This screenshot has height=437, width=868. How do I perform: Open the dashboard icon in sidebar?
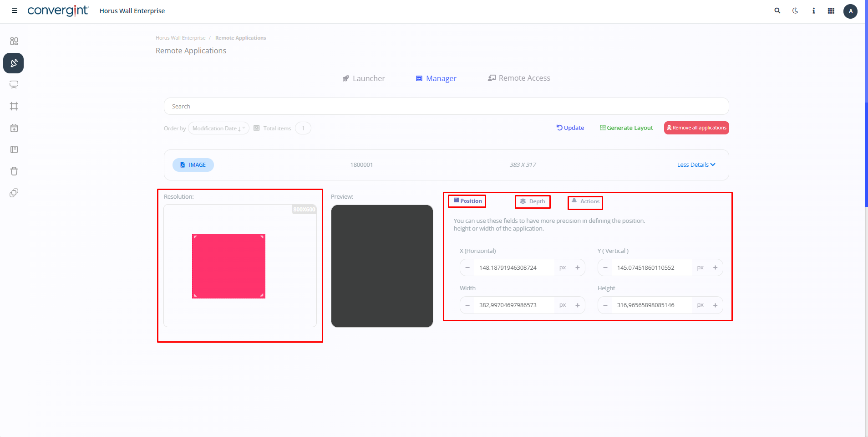pyautogui.click(x=14, y=41)
